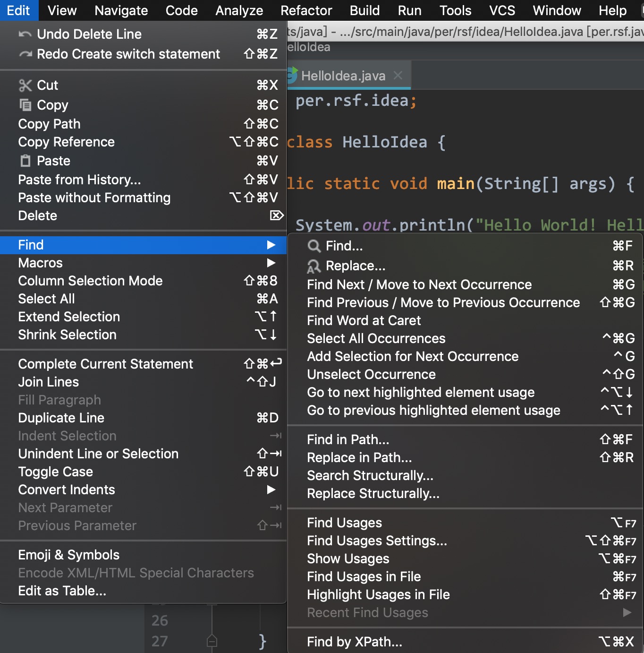This screenshot has width=644, height=653.
Task: Choose Extend Selection
Action: pyautogui.click(x=143, y=317)
